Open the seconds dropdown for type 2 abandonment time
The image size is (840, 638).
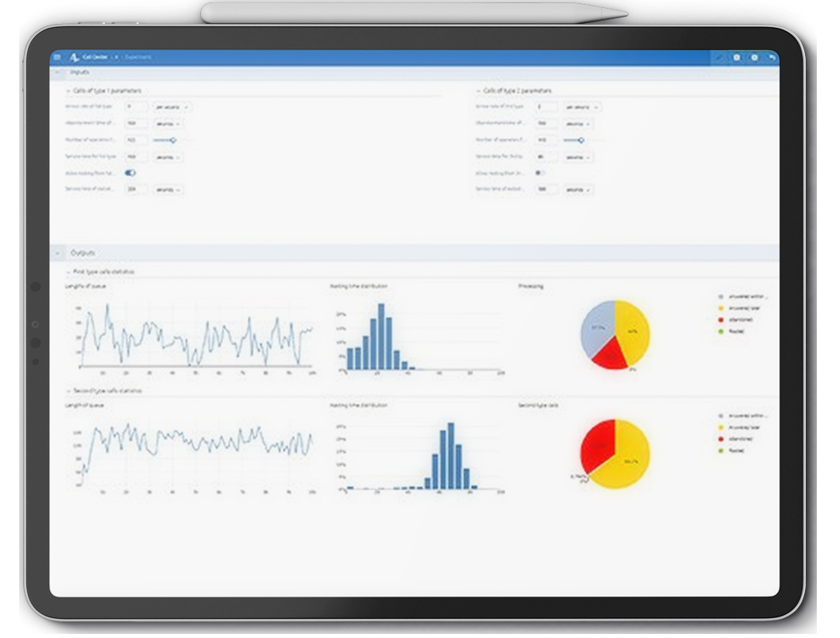coord(578,123)
